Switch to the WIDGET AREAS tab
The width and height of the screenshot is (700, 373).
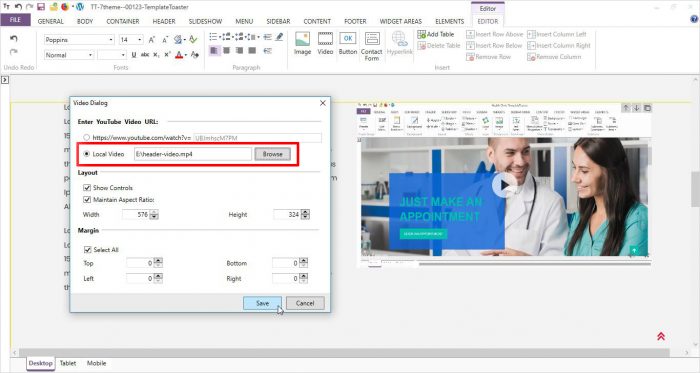(x=400, y=21)
